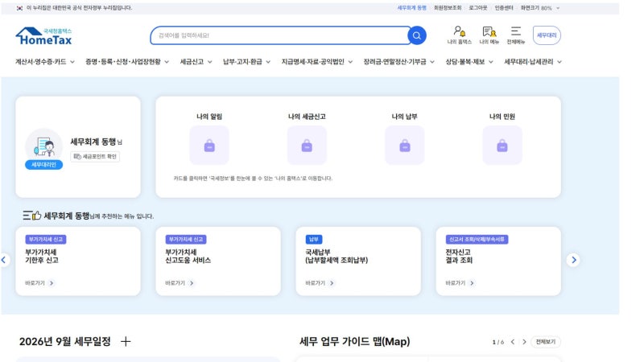Click the search keyword input field
The width and height of the screenshot is (644, 362).
pyautogui.click(x=280, y=35)
